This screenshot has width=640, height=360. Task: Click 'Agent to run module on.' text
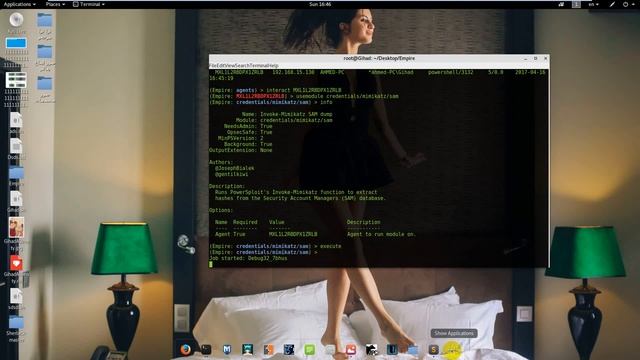(381, 234)
